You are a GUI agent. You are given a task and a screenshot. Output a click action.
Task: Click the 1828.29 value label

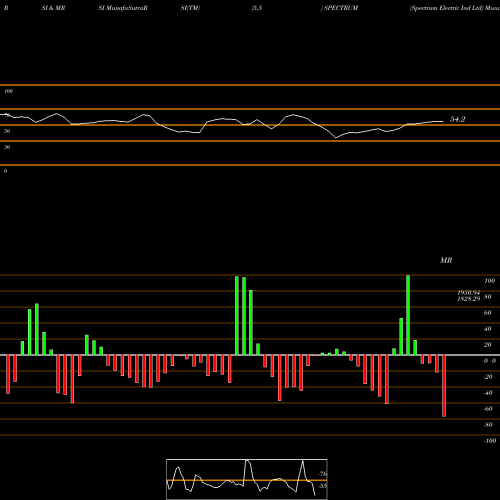click(x=469, y=299)
